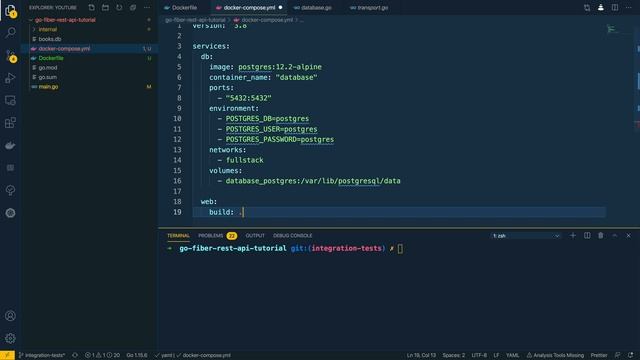Click New File icon in Explorer header
Viewport: 640px width, 360px height.
click(x=91, y=7)
